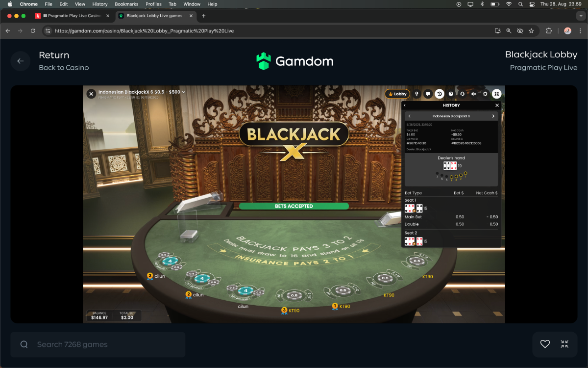Click the Back to Casino link
588x368 pixels.
(64, 68)
